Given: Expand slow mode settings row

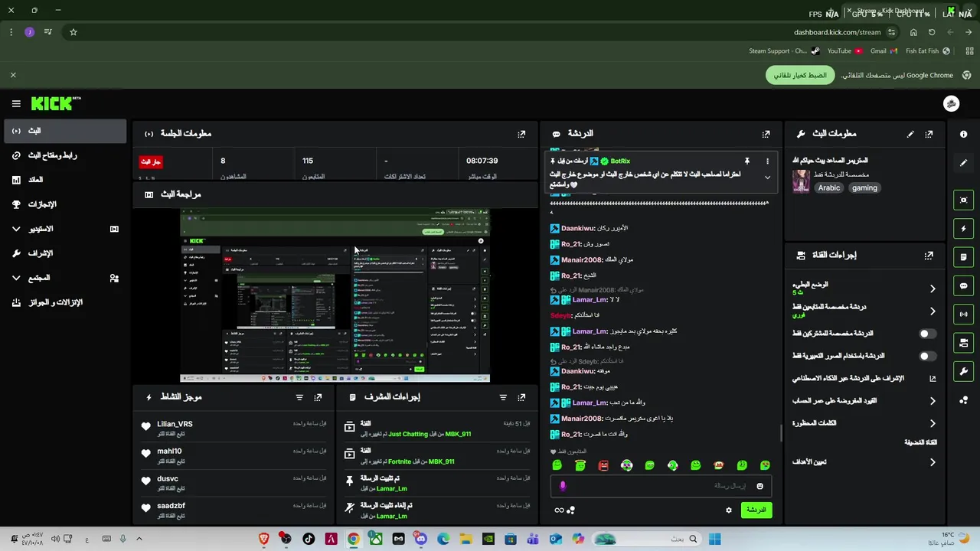Looking at the screenshot, I should 864,288.
